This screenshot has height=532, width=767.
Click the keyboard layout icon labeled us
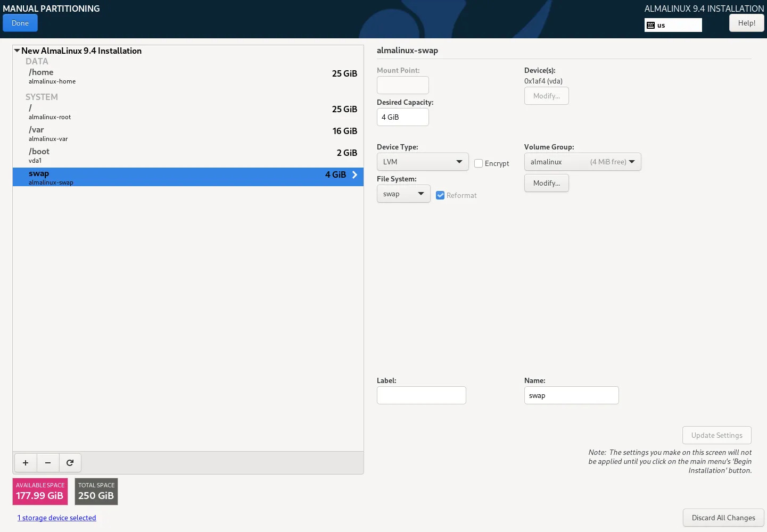pos(650,25)
